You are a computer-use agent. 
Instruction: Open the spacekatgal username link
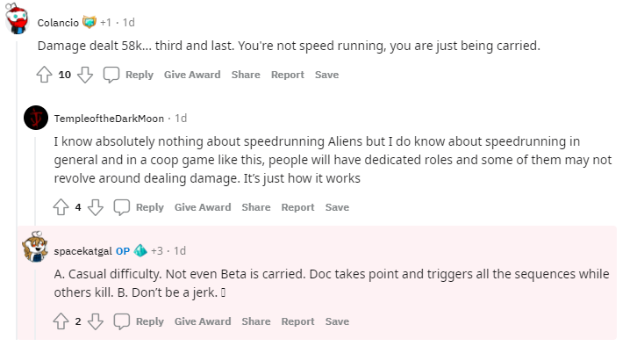click(83, 251)
